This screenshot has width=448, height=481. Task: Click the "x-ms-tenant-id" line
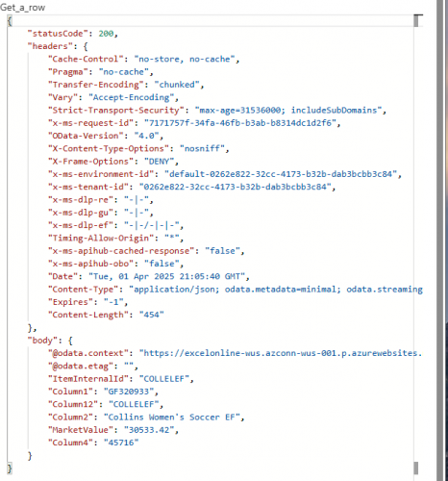(x=191, y=187)
